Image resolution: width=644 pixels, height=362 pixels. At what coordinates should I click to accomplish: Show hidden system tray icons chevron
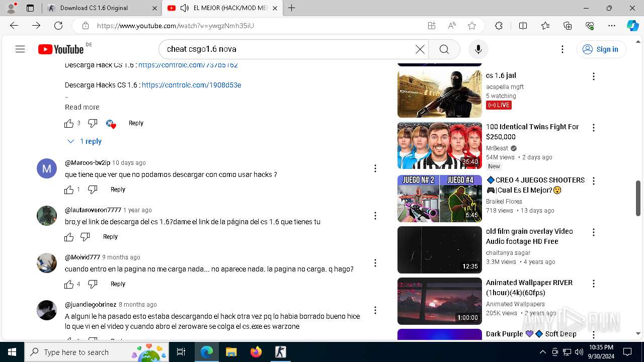542,352
